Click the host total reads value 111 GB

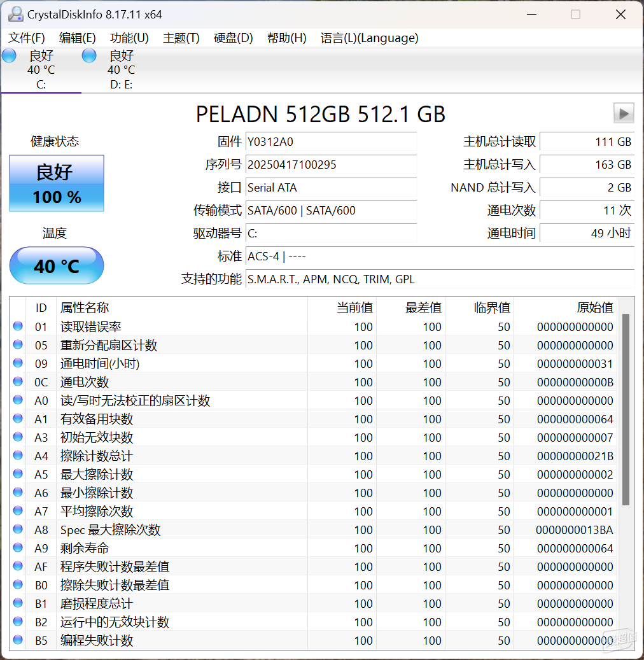tap(587, 141)
